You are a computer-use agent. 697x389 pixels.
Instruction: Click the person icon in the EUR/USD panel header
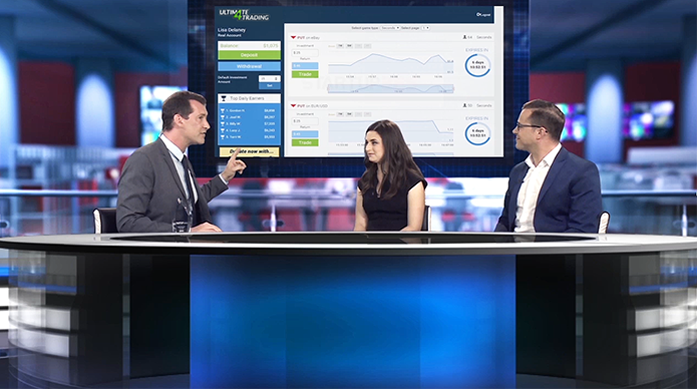(x=465, y=106)
